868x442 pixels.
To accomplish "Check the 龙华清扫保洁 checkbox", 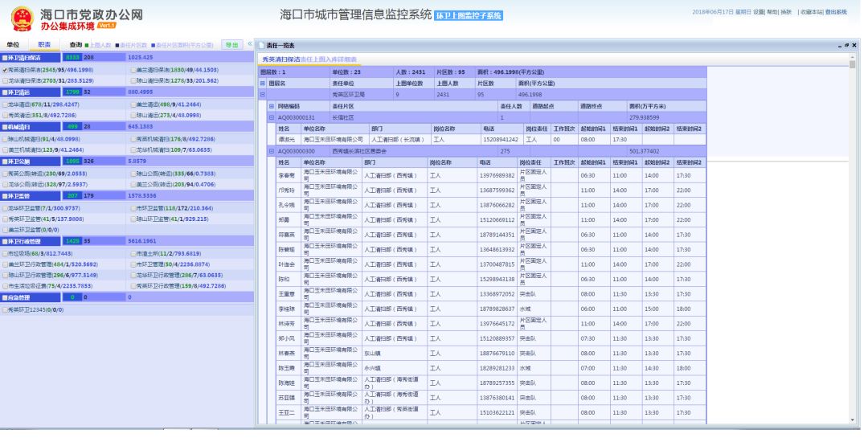I will click(5, 81).
